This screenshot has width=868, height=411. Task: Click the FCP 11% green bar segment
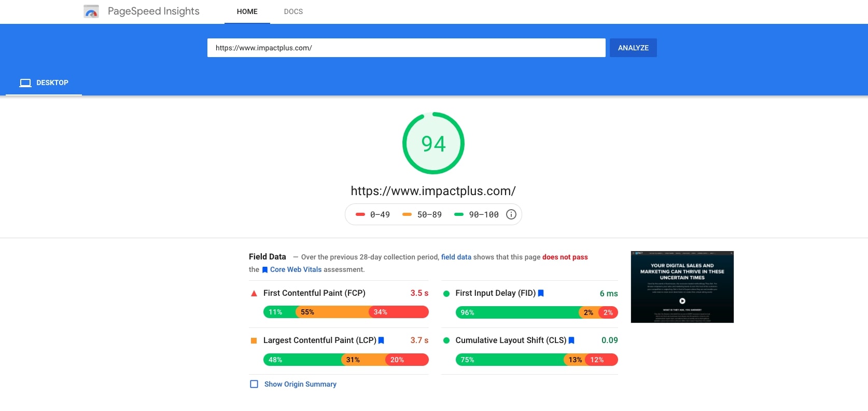click(x=279, y=312)
